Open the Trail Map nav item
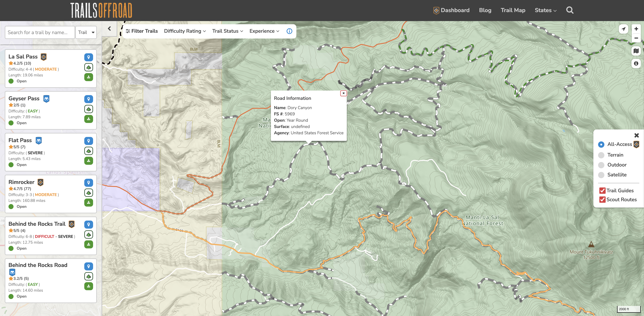This screenshot has height=316, width=644. click(x=513, y=10)
